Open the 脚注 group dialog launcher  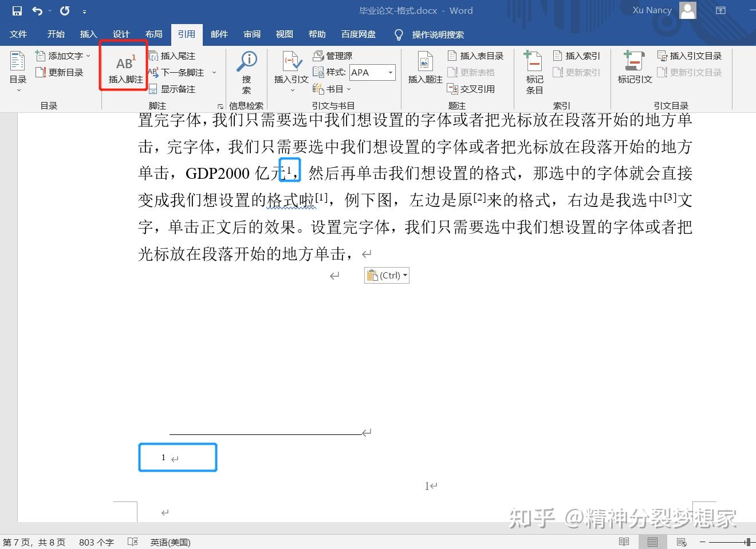coord(220,106)
